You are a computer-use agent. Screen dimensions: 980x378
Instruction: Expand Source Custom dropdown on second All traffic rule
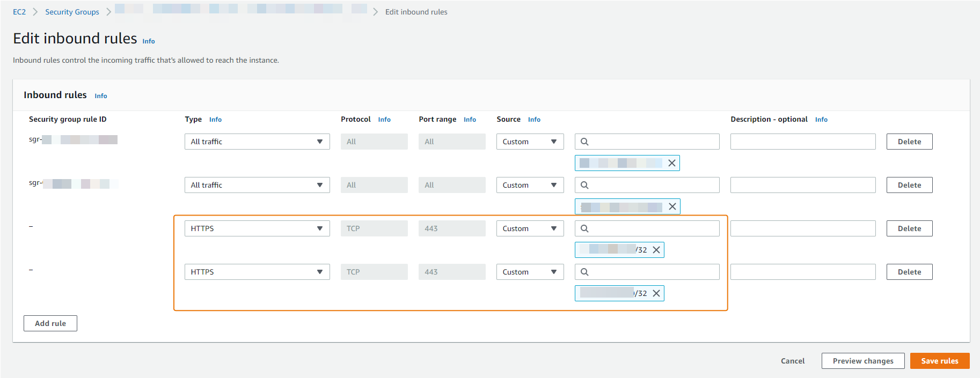529,185
